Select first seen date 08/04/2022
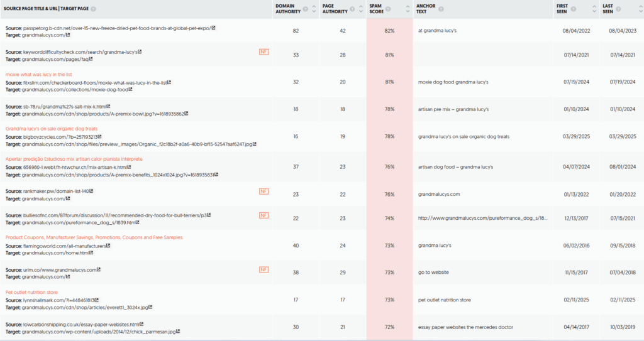The height and width of the screenshot is (341, 644). point(576,31)
